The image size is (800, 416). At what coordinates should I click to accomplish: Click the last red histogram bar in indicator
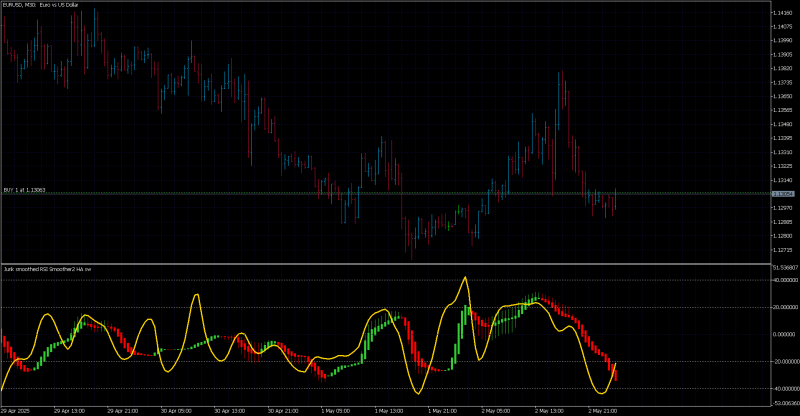coord(616,374)
